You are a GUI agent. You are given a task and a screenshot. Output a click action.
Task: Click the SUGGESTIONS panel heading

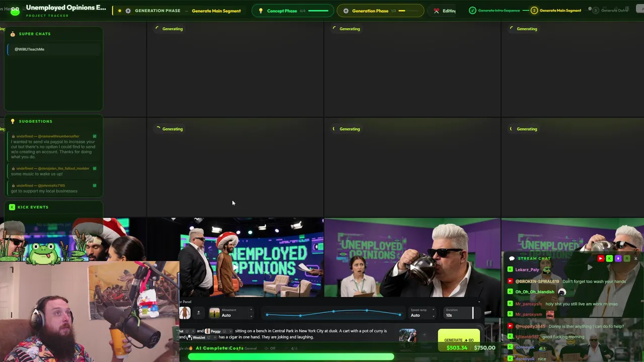[x=35, y=121]
